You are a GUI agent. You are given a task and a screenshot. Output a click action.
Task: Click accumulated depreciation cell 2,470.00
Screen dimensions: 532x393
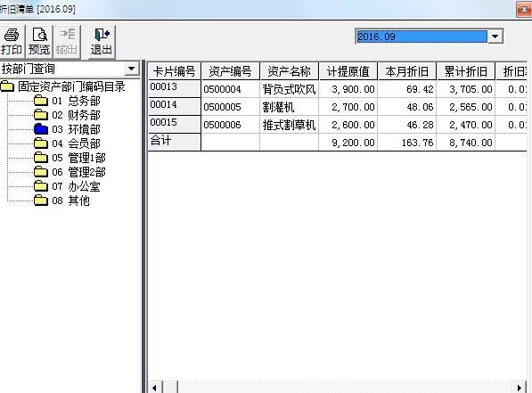[466, 125]
